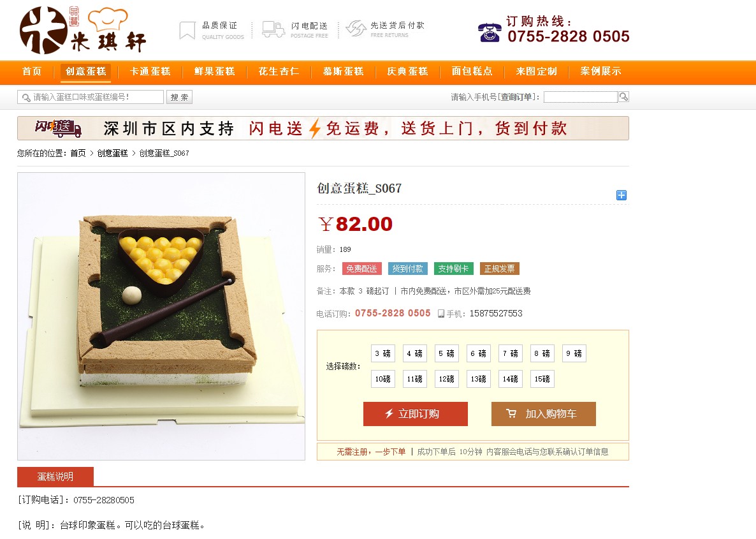This screenshot has width=756, height=539.
Task: Pick the 15磅 weight option
Action: 542,379
